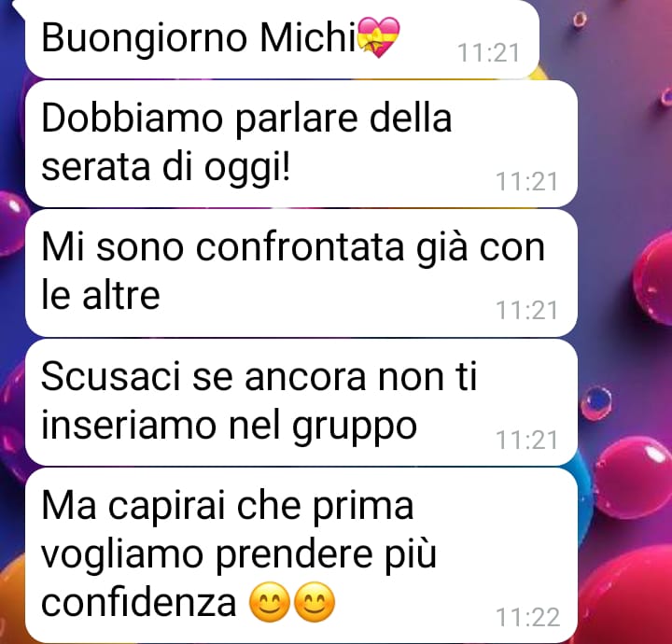Tap the heart with ribbon emoji
672x644 pixels.
[x=378, y=37]
